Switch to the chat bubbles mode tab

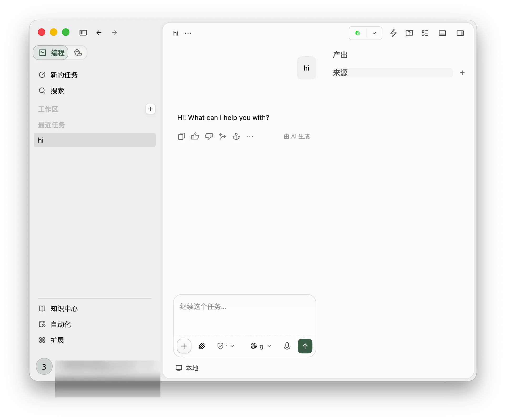[x=78, y=53]
